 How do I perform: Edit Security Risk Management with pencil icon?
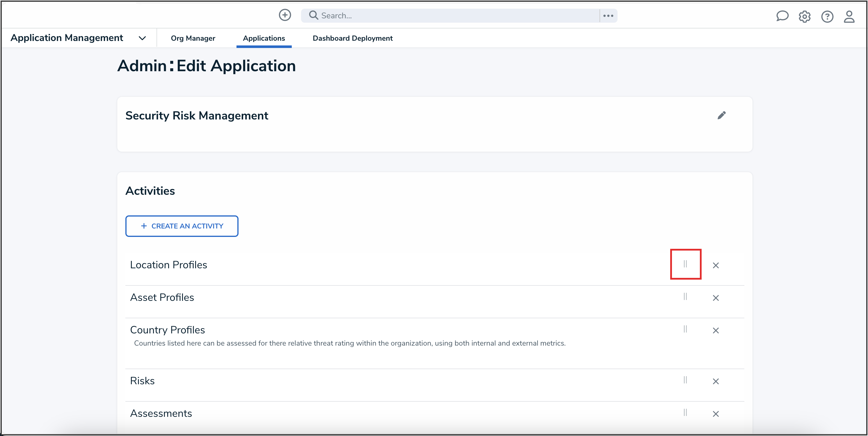click(x=721, y=115)
